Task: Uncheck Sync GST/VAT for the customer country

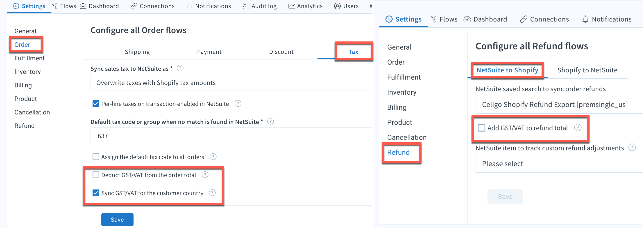Action: click(x=96, y=193)
